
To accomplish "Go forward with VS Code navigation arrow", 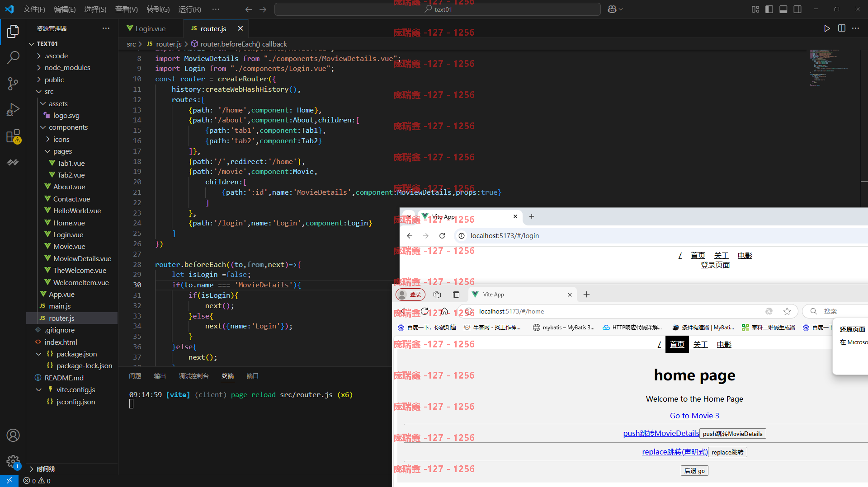I will point(263,9).
